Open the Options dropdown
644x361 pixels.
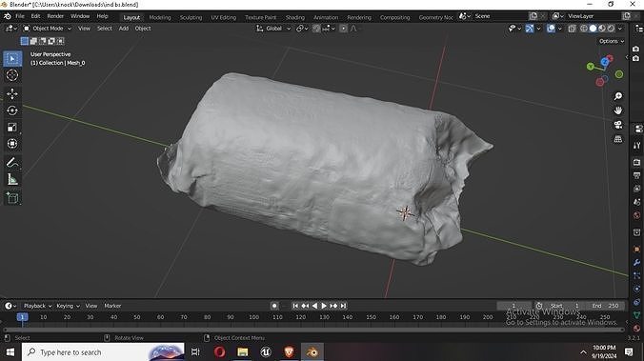click(x=612, y=41)
